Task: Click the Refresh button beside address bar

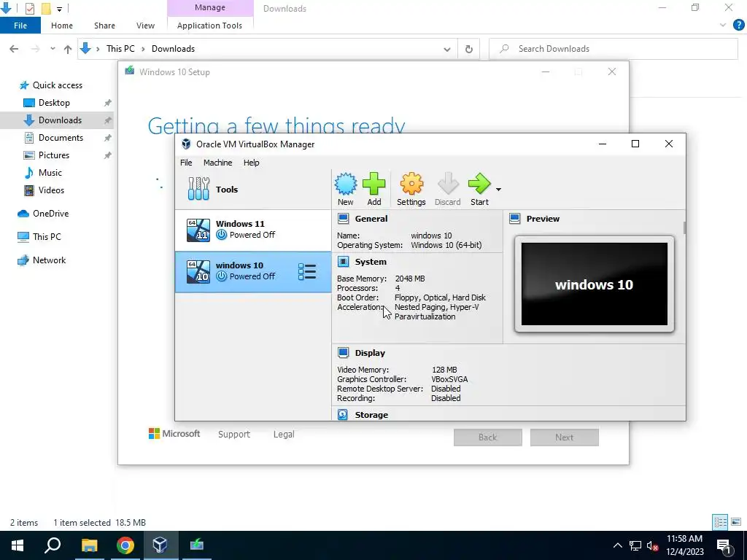Action: coord(469,49)
